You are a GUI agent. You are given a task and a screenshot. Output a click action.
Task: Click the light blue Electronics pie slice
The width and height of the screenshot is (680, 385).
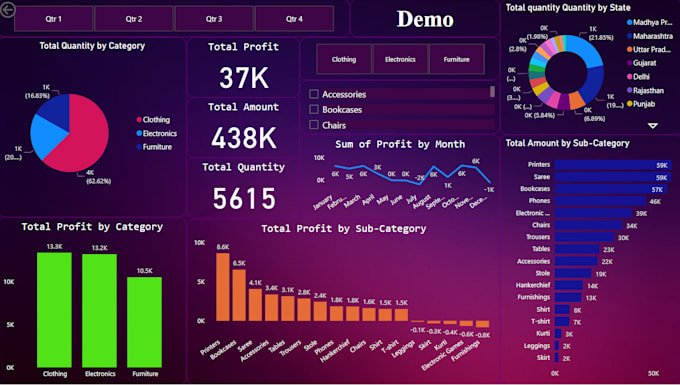tap(46, 135)
